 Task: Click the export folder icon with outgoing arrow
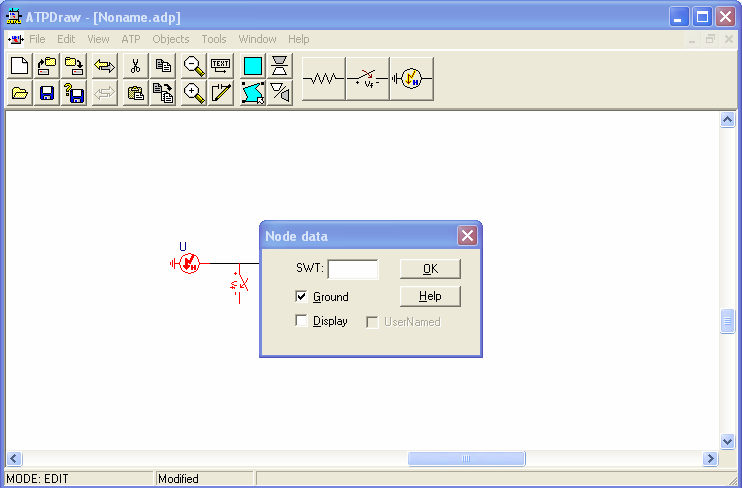point(74,65)
